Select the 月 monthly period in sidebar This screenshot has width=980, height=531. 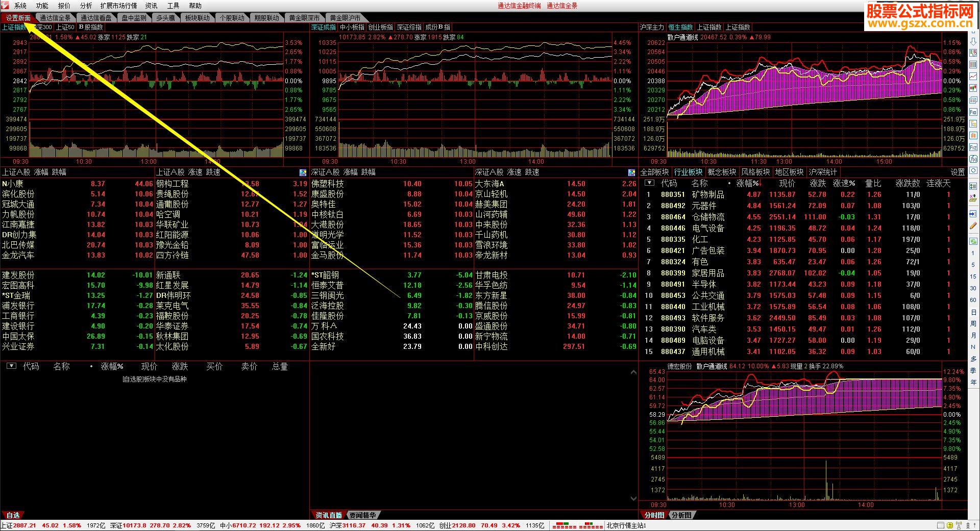point(973,335)
